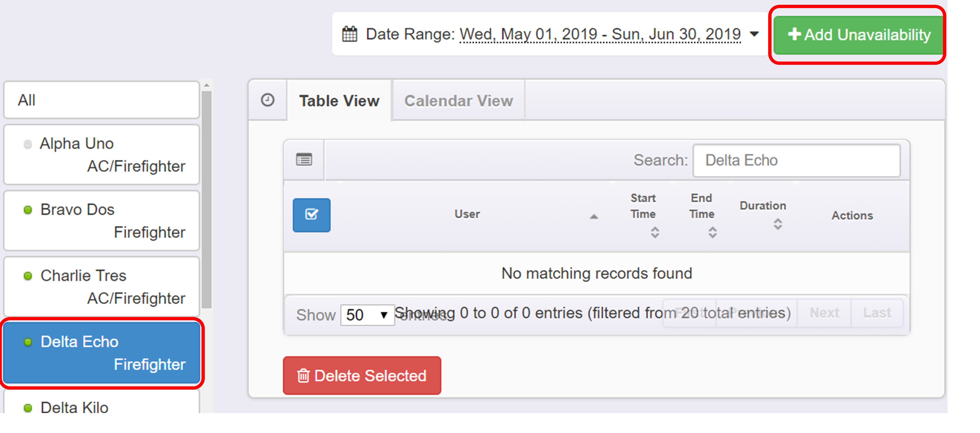The width and height of the screenshot is (980, 433).
Task: Click the Next pagination button
Action: [x=824, y=313]
